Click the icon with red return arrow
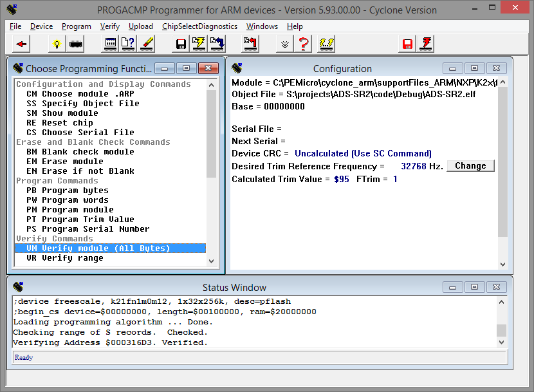 point(250,44)
